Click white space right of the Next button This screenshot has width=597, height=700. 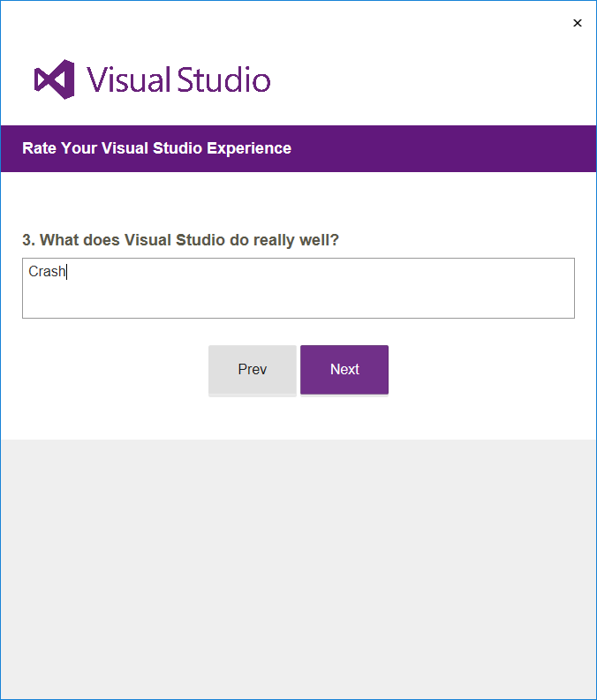tap(486, 371)
